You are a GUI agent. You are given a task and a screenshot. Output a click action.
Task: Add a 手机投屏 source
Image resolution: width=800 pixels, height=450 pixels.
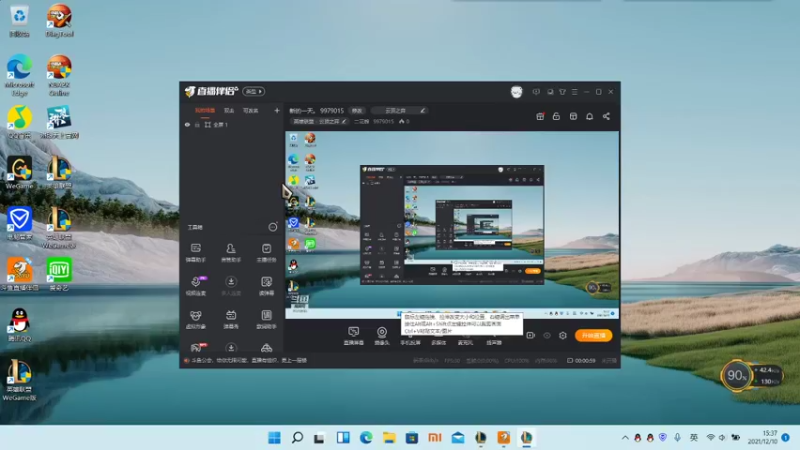pos(410,342)
